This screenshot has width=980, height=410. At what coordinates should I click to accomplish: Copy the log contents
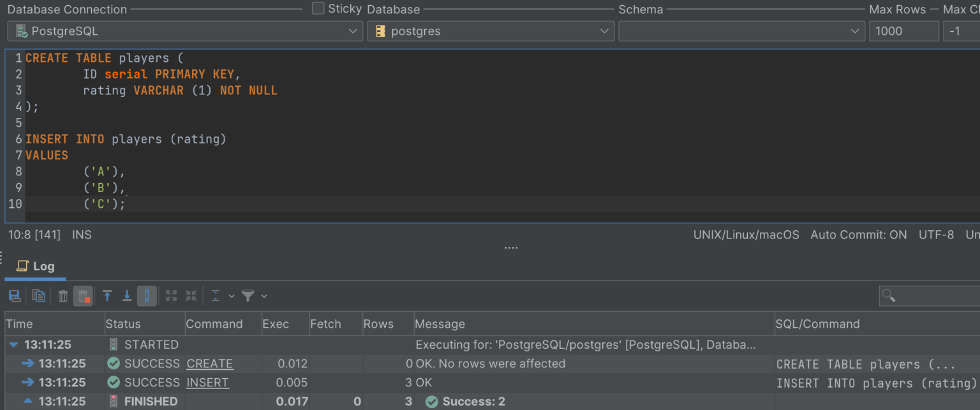[x=38, y=295]
